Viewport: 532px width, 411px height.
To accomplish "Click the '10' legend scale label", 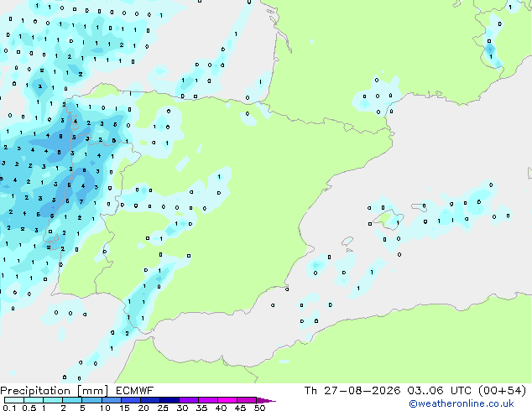I will click(105, 408).
